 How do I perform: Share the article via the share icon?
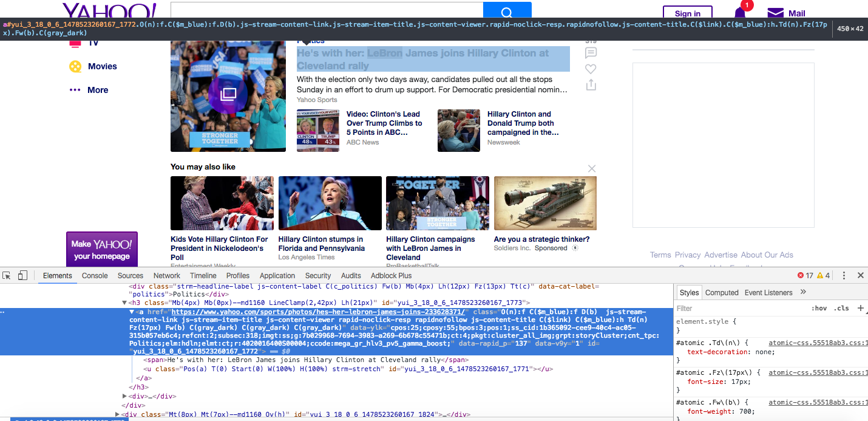(591, 85)
